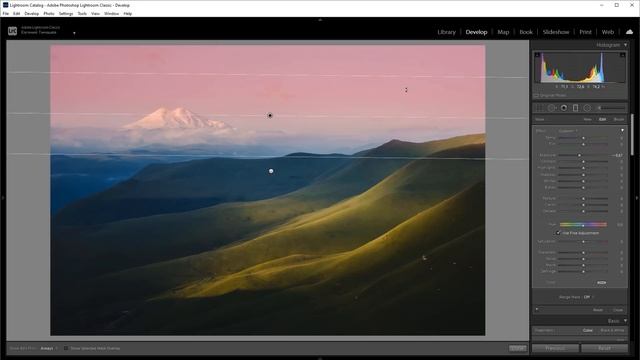Toggle Use Fine Adjustment checkbox
Viewport: 640px width, 360px height.
click(558, 233)
